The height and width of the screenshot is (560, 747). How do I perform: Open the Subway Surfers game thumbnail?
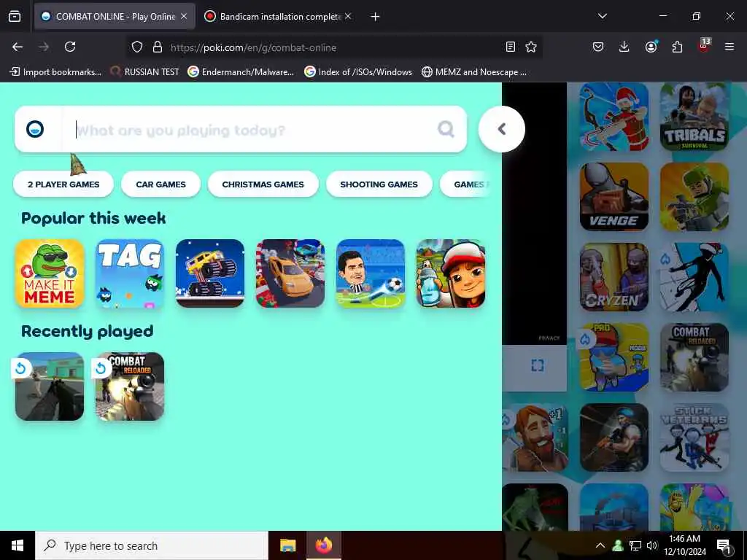pyautogui.click(x=451, y=273)
